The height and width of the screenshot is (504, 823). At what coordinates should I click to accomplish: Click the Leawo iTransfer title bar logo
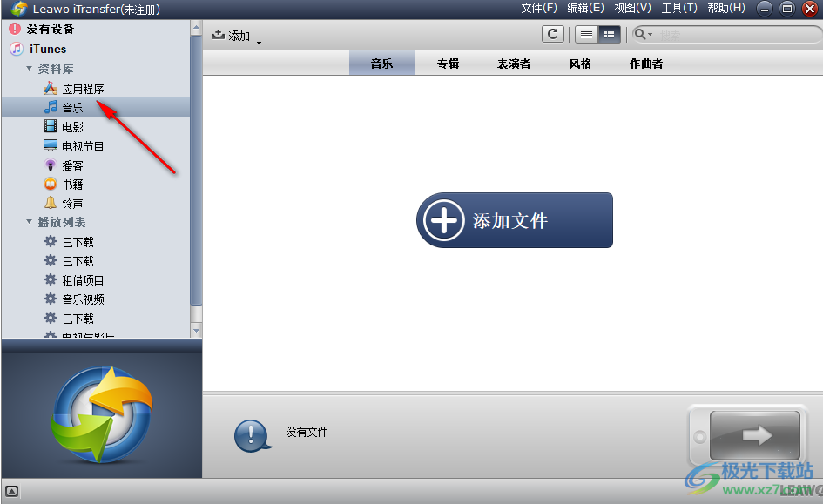click(x=19, y=9)
